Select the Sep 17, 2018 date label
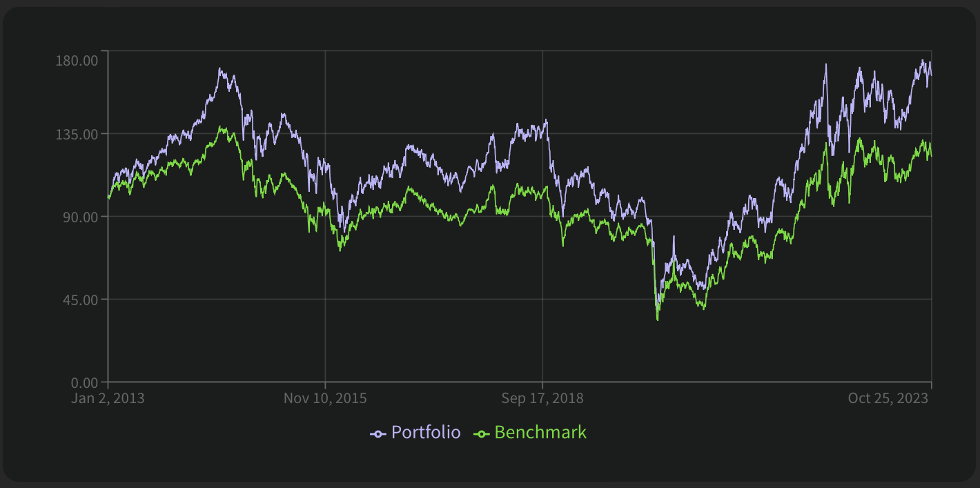 pos(542,398)
